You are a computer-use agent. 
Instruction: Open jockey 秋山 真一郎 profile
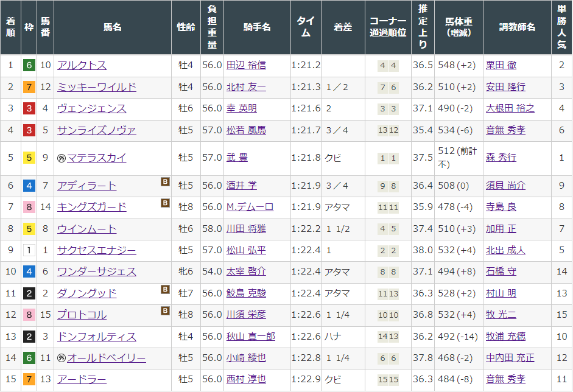coord(251,337)
